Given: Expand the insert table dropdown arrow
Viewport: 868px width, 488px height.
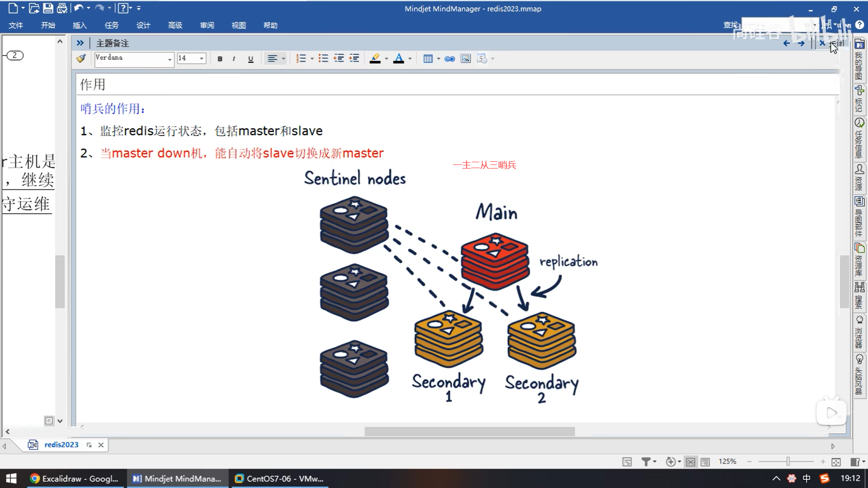Looking at the screenshot, I should tap(438, 59).
